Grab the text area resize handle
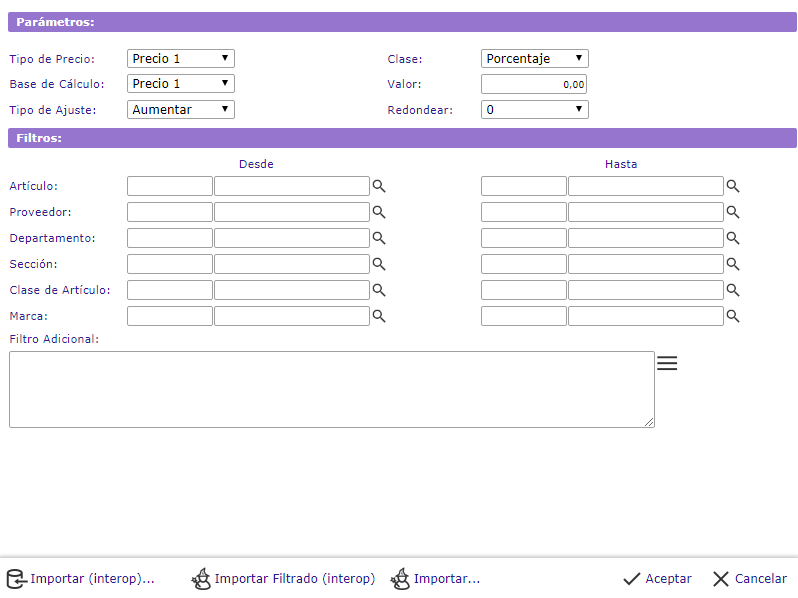Image resolution: width=798 pixels, height=598 pixels. (x=649, y=422)
